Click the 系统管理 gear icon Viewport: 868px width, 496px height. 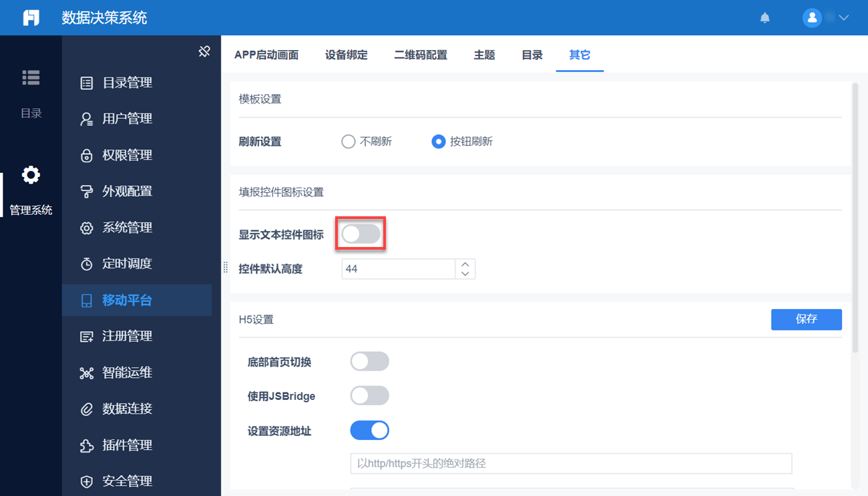pos(87,228)
